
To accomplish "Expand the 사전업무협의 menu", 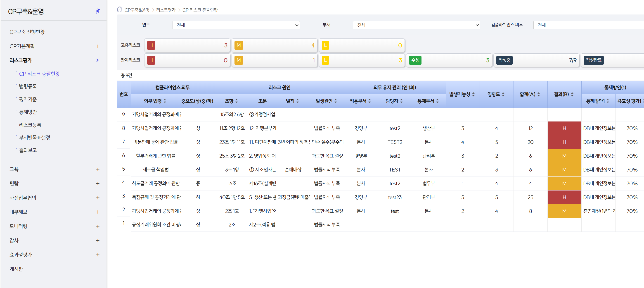I will pyautogui.click(x=98, y=198).
